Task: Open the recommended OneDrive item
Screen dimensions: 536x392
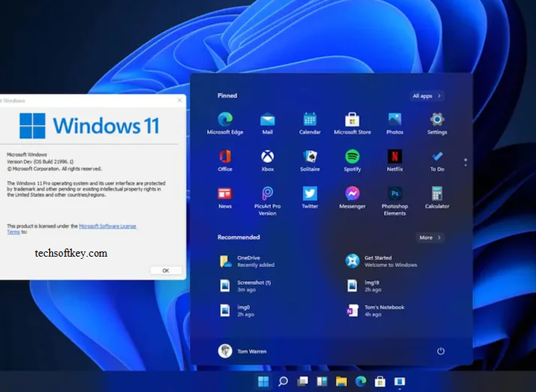Action: 247,261
